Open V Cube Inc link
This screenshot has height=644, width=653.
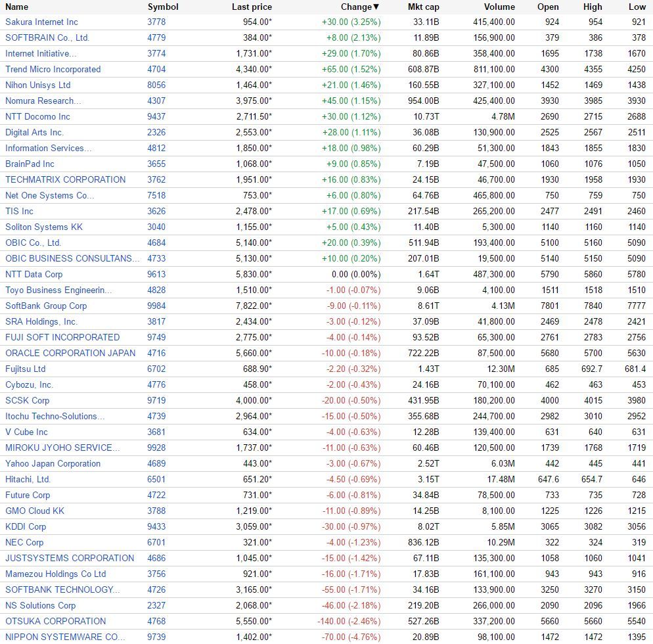(26, 433)
